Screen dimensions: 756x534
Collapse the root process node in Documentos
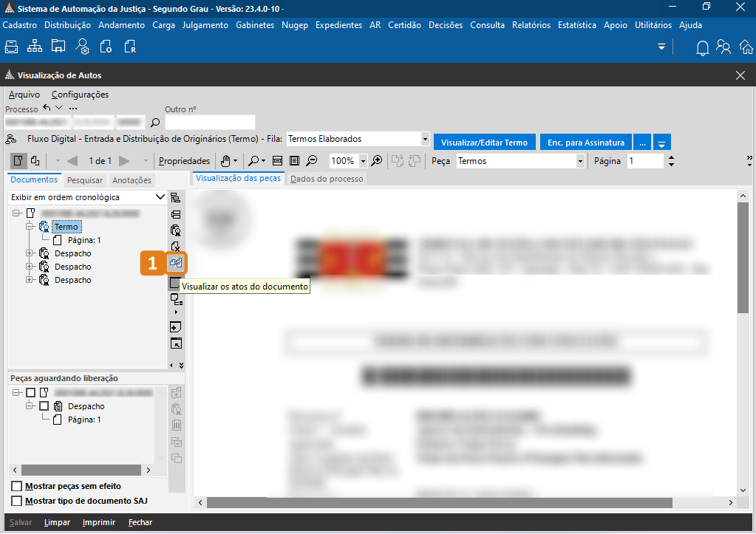click(x=16, y=213)
